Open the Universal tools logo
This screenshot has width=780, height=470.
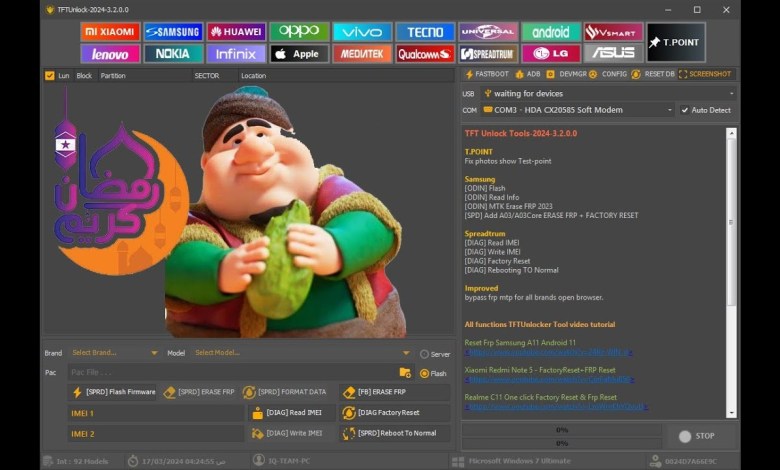[488, 32]
